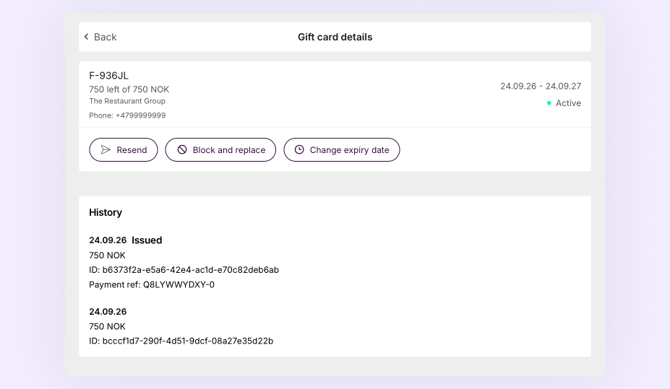Screen dimensions: 670x389
Task: Click the ID bcccf1d7-290f-4d51-9dcf-08a27e35d22b
Action: (x=188, y=341)
